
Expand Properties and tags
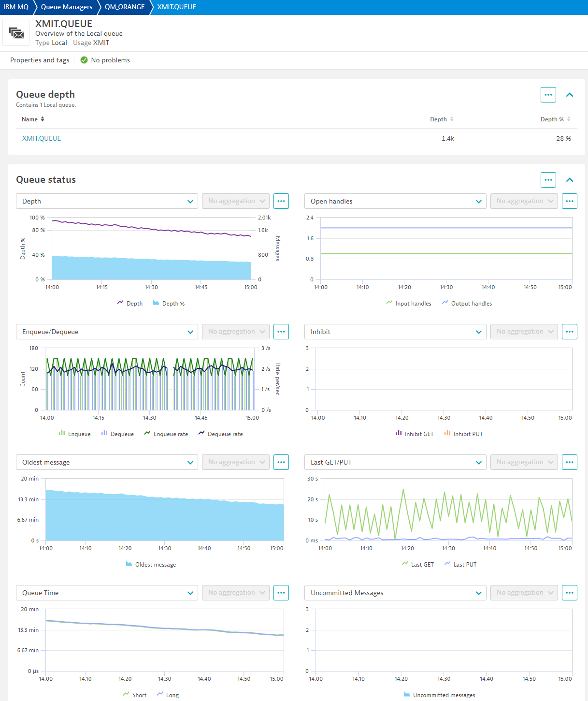click(x=40, y=60)
